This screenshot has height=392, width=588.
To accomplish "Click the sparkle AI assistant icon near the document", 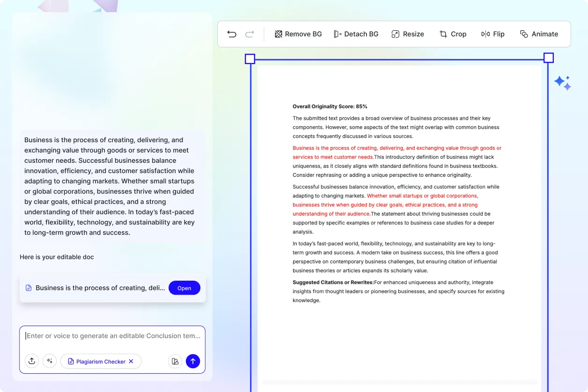I will pos(563,82).
